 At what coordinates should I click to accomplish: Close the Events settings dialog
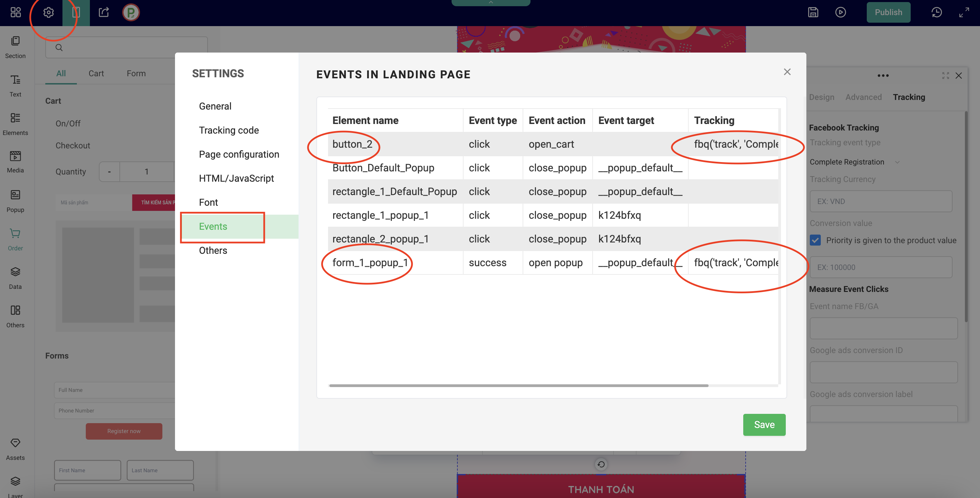(787, 71)
